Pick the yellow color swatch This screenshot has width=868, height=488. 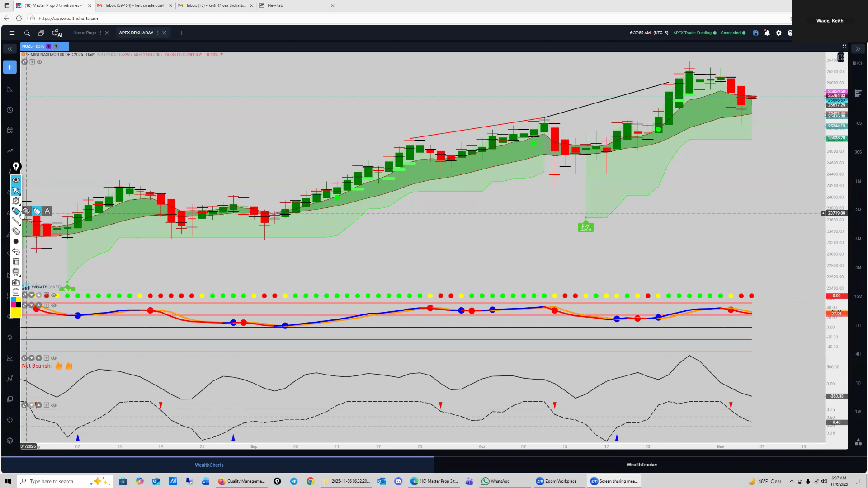(16, 313)
